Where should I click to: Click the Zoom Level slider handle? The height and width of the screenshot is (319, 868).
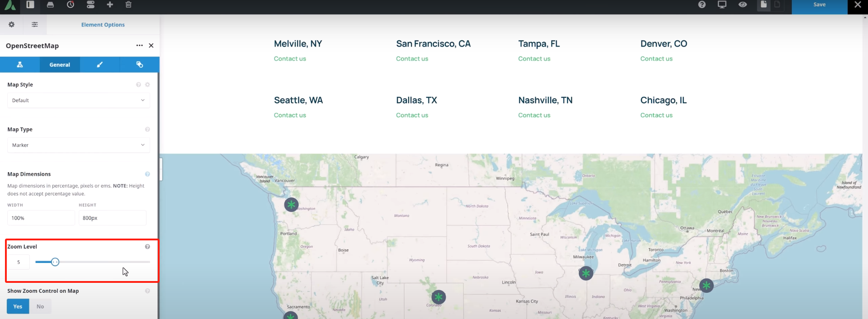tap(55, 262)
